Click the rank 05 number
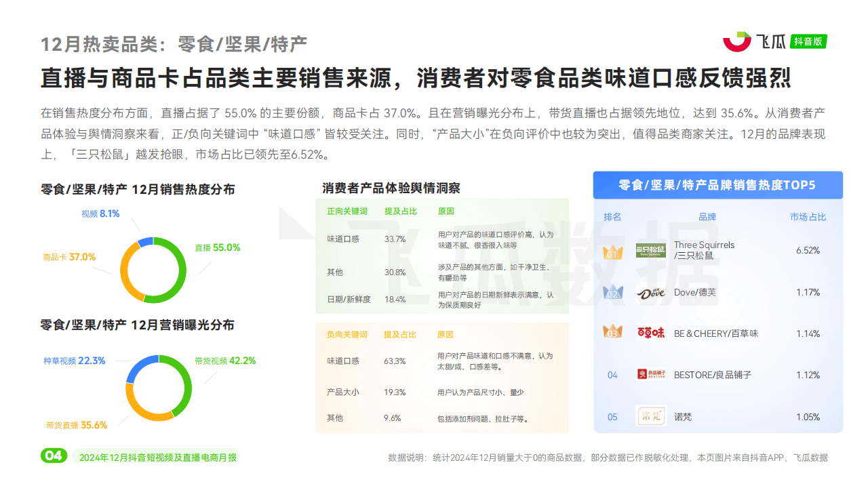This screenshot has width=868, height=488. [612, 418]
